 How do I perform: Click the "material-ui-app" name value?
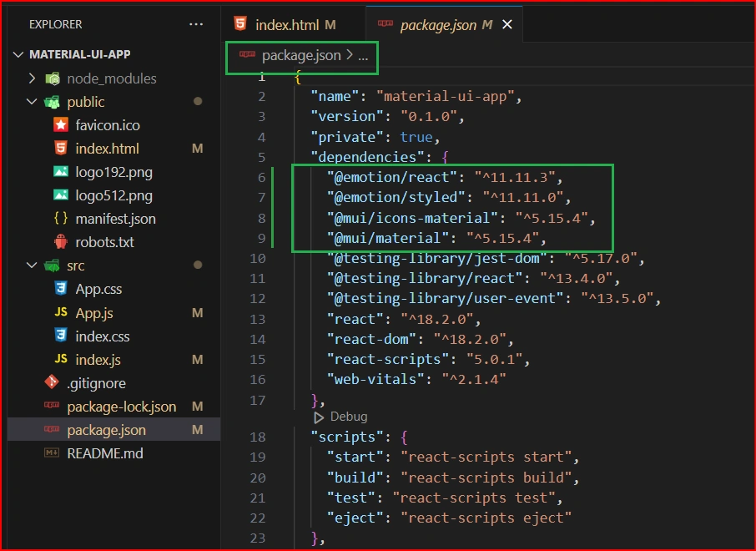click(445, 97)
